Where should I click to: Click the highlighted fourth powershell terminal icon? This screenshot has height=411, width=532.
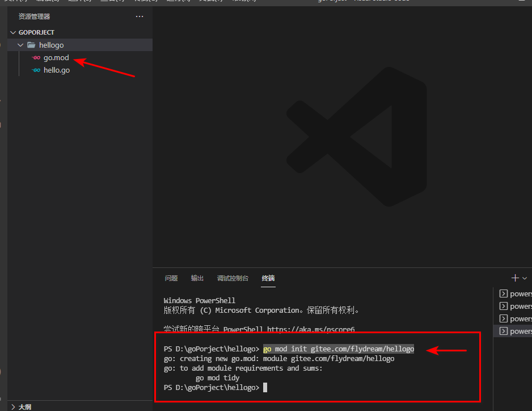[x=503, y=332]
